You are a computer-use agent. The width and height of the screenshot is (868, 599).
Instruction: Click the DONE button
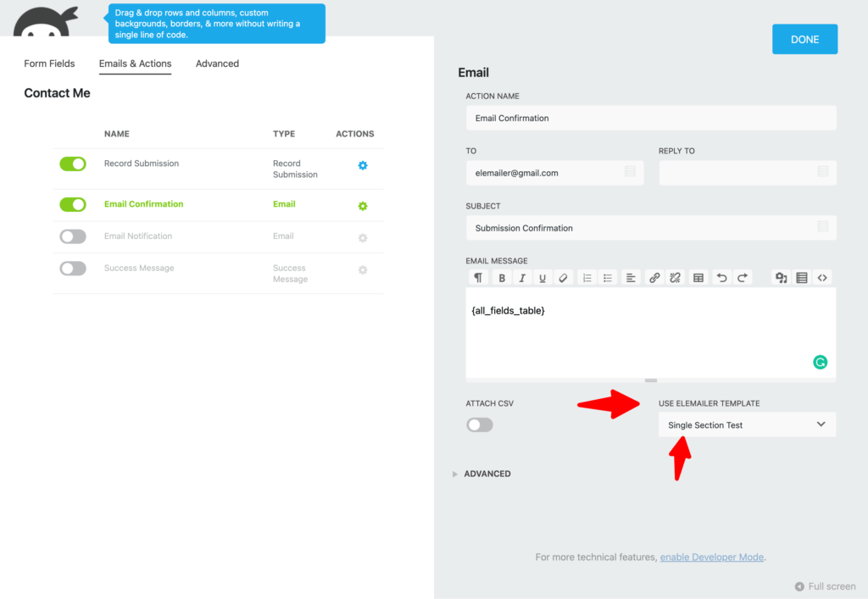click(x=804, y=39)
